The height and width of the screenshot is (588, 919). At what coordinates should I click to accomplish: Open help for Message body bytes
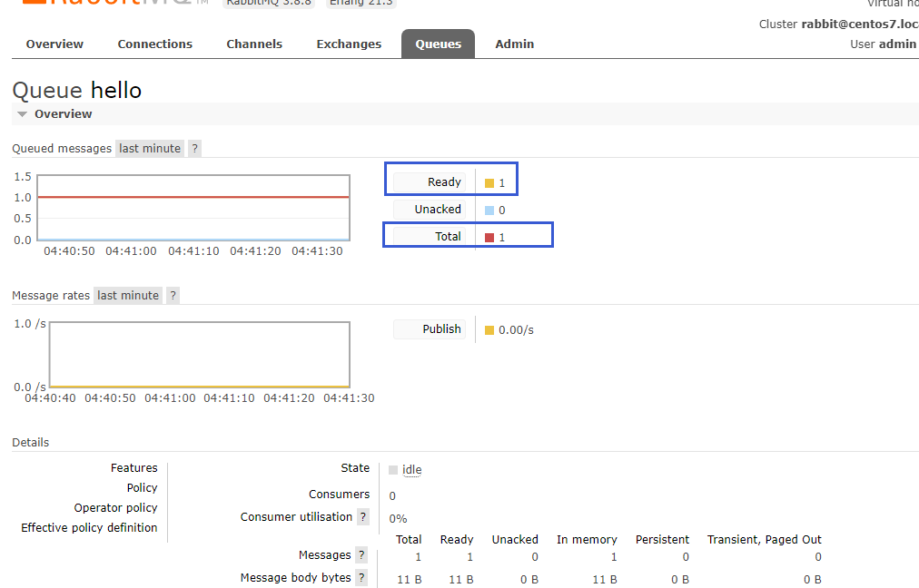click(361, 578)
